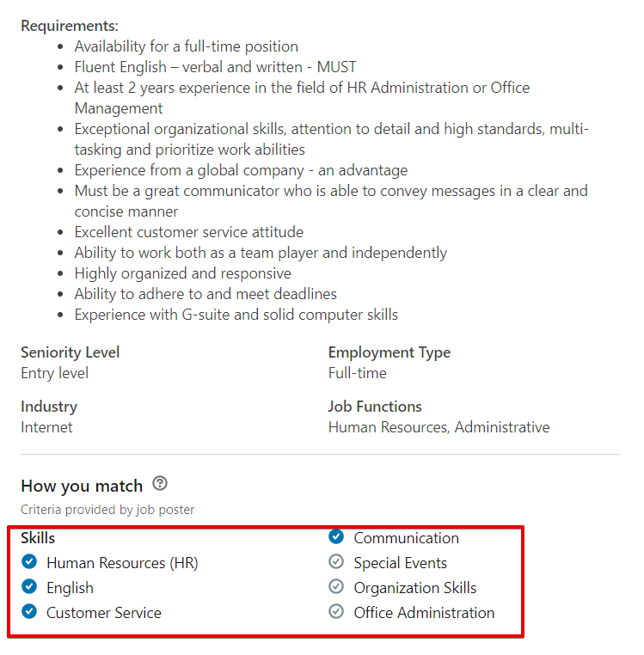Click the blue checkmark next to Communication
This screenshot has width=644, height=655.
[x=336, y=536]
